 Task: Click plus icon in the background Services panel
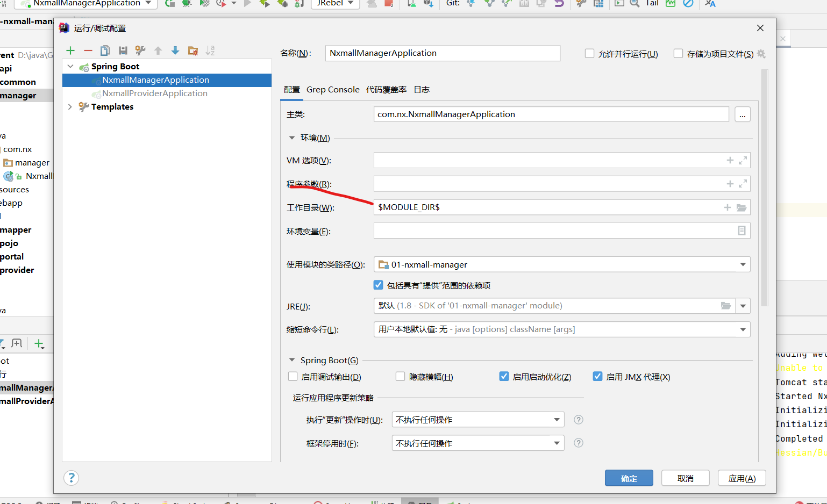pos(39,343)
